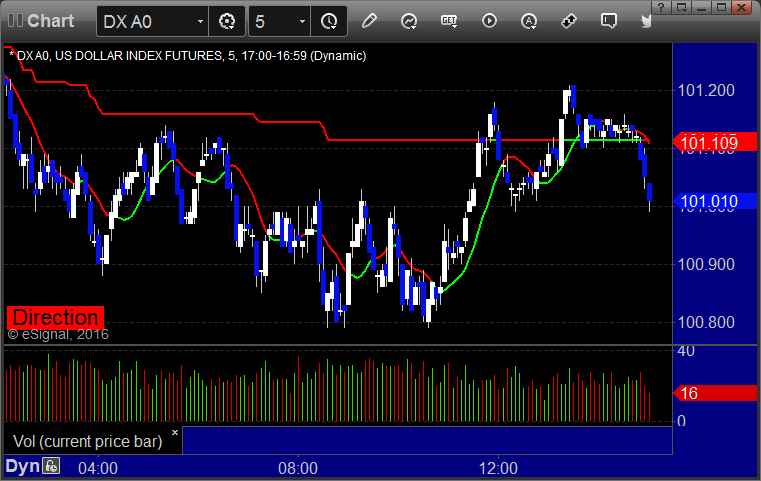
Task: Click the 08:00 time axis label
Action: point(298,468)
